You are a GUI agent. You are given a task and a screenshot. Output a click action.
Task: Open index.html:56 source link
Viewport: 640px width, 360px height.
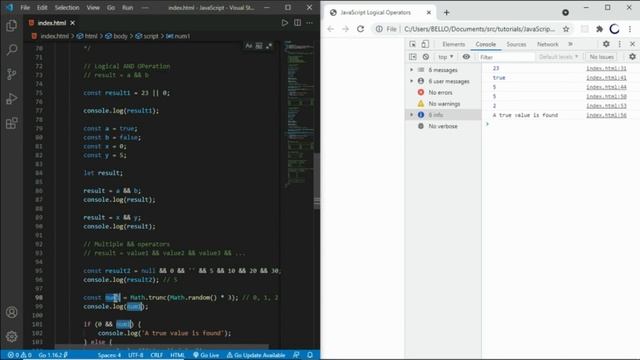pos(606,115)
